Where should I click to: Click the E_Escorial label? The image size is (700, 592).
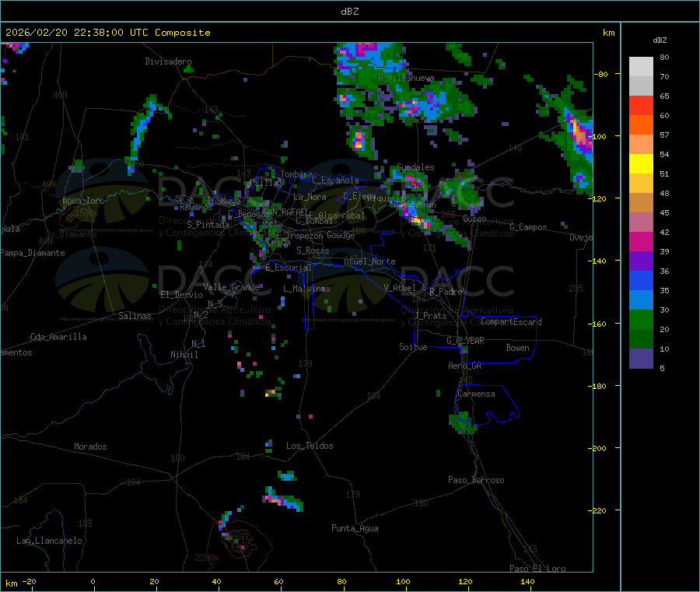(x=288, y=268)
